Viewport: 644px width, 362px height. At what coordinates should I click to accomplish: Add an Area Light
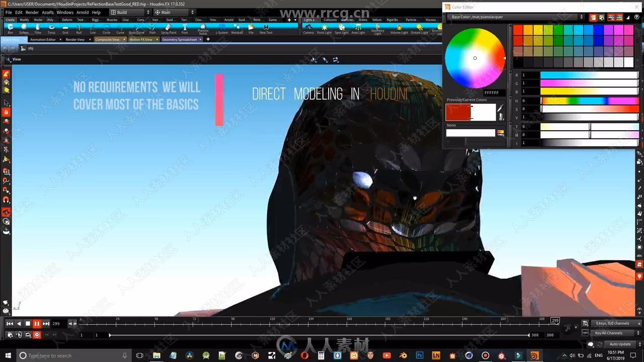(x=358, y=28)
